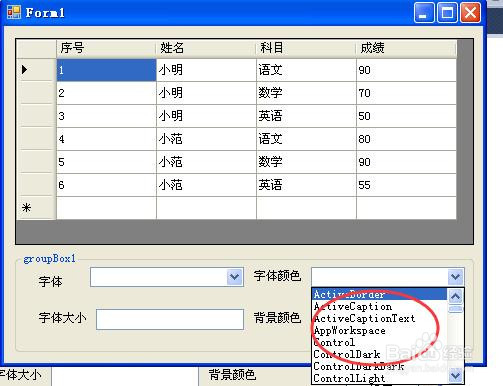Click the row header for row 3
Screen dimensions: 503x386
[x=36, y=116]
